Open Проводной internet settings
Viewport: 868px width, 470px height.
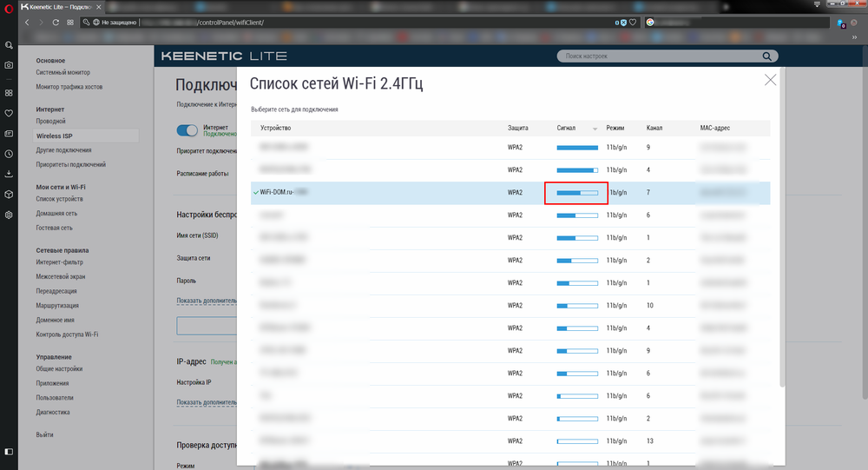(x=51, y=122)
